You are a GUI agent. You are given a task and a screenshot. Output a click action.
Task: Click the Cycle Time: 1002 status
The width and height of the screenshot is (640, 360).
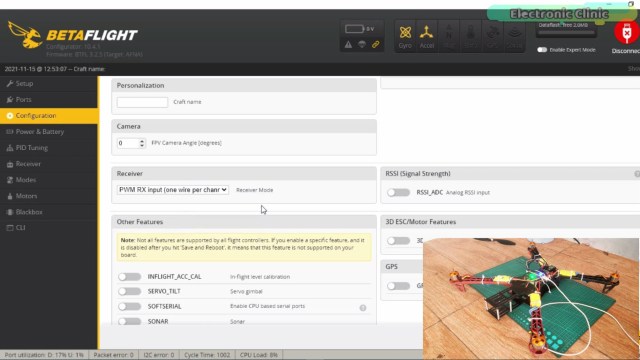tap(207, 355)
